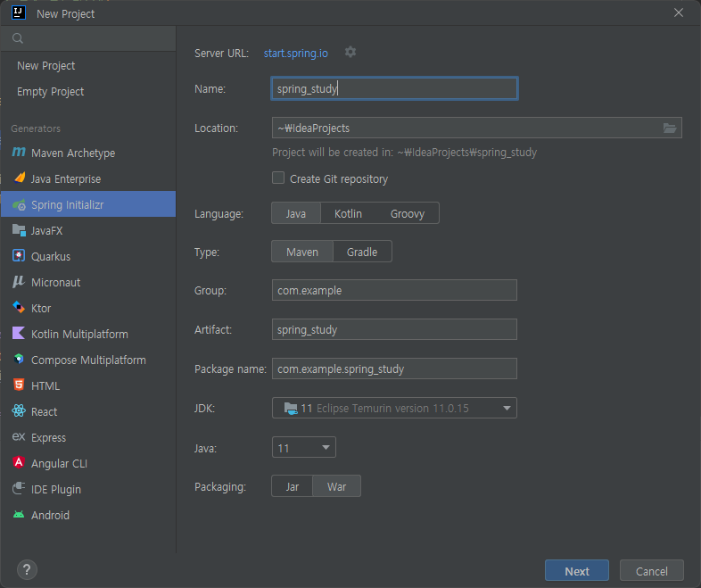This screenshot has width=701, height=588.
Task: Click the Spring Initializr leaf icon
Action: pyautogui.click(x=19, y=205)
